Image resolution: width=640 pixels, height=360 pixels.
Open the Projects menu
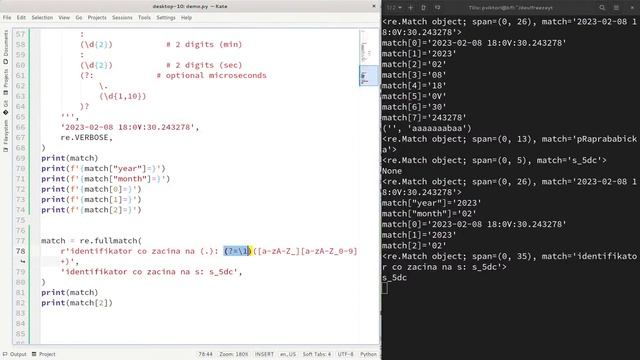pyautogui.click(x=97, y=18)
